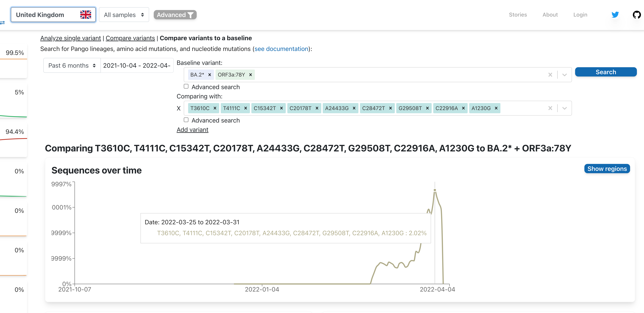The width and height of the screenshot is (644, 313).
Task: Click the blue Search button
Action: (x=606, y=72)
